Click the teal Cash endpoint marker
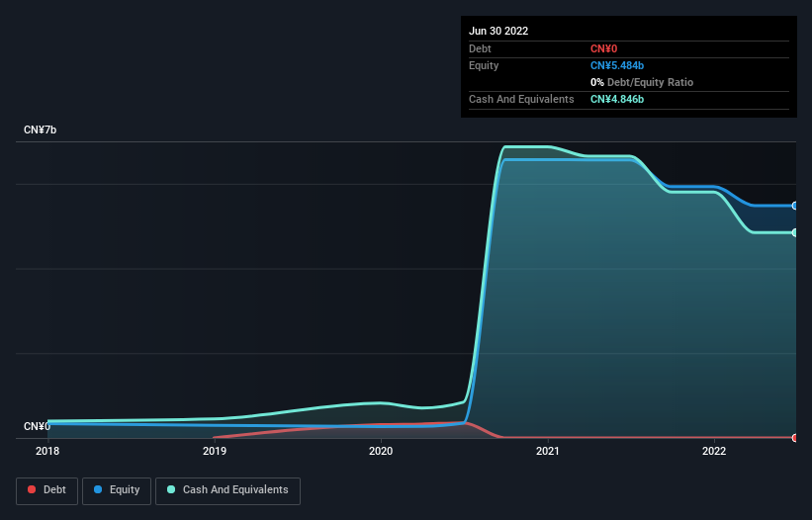The width and height of the screenshot is (812, 520). 795,233
